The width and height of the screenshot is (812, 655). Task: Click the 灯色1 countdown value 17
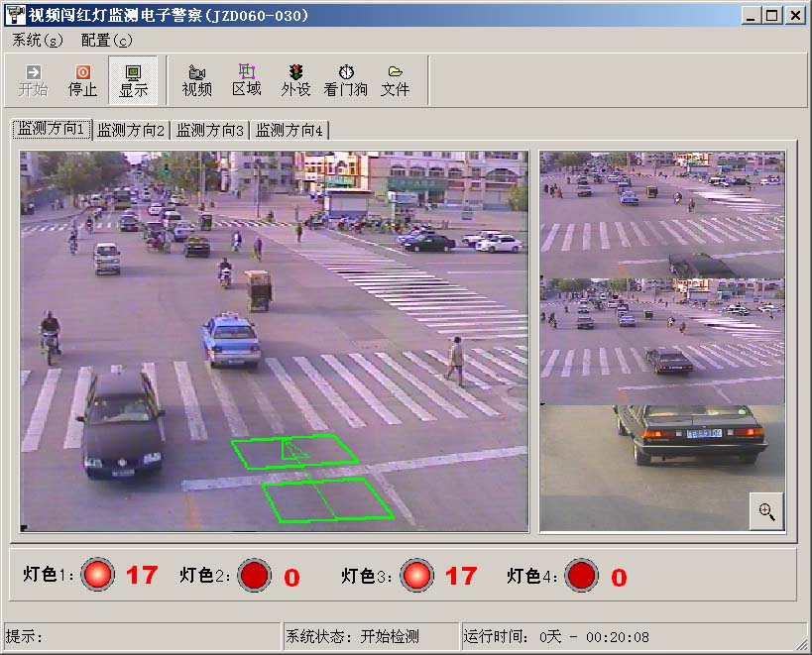tap(142, 575)
